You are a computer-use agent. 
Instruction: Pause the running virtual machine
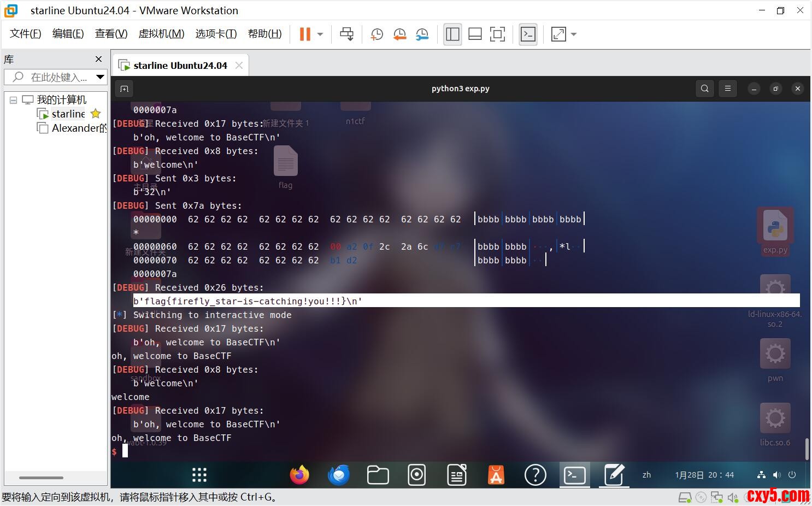[x=305, y=34]
